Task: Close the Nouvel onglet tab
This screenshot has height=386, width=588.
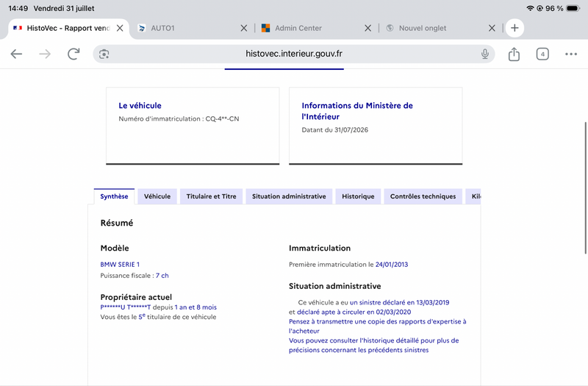Action: click(x=492, y=28)
